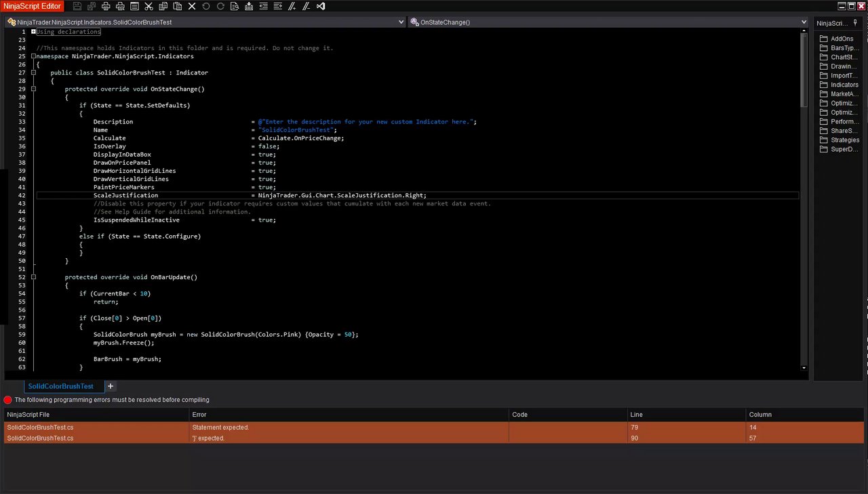868x494 pixels.
Task: Open script in Visual Studio icon
Action: click(x=321, y=6)
